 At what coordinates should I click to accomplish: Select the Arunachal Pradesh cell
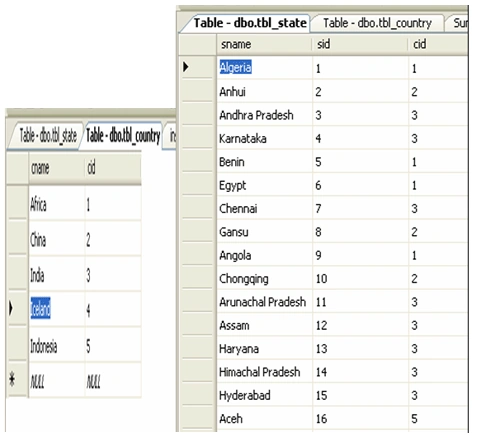point(264,302)
